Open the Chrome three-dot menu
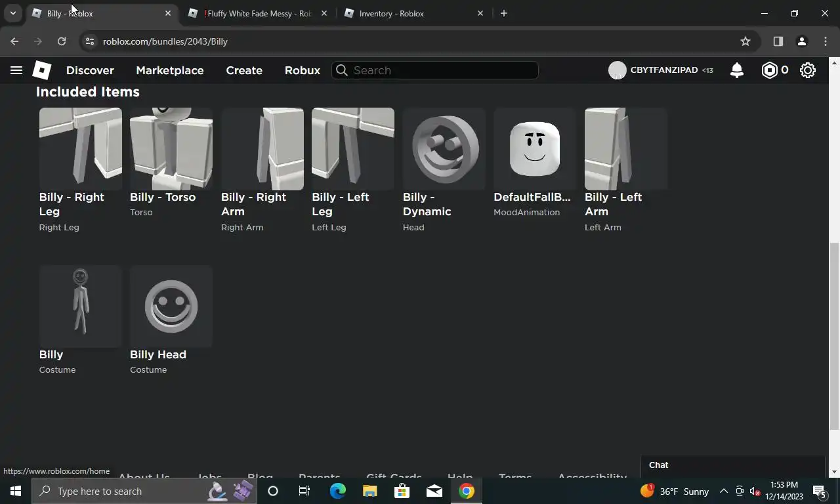 (826, 41)
